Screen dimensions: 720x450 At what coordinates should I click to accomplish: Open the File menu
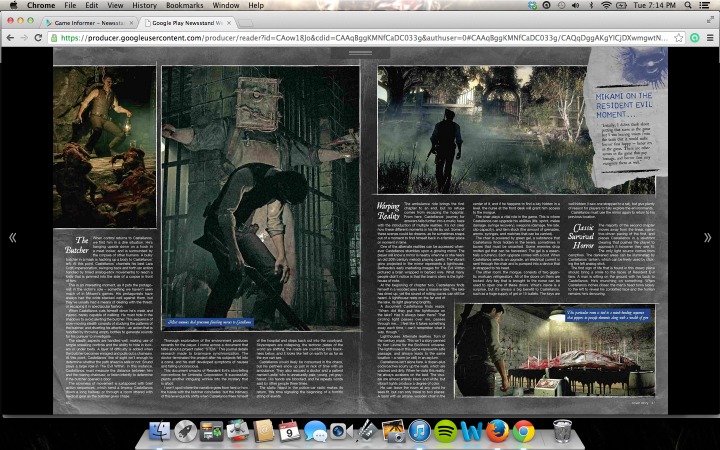point(70,5)
